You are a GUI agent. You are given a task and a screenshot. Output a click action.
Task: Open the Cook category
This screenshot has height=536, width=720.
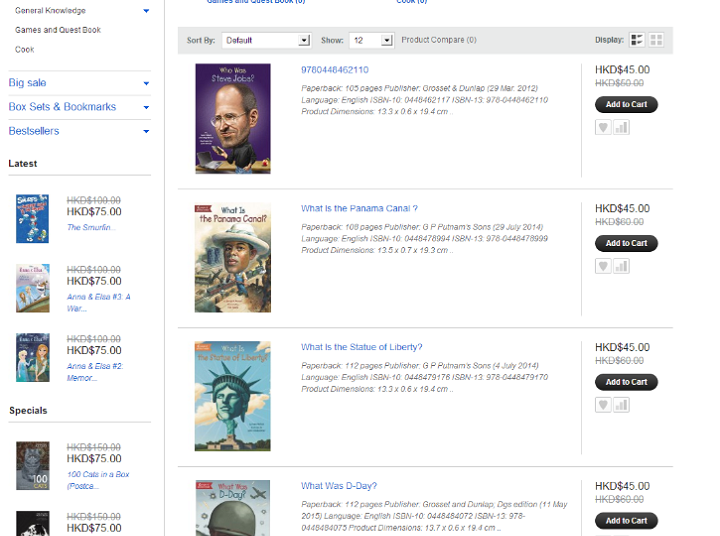[24, 50]
